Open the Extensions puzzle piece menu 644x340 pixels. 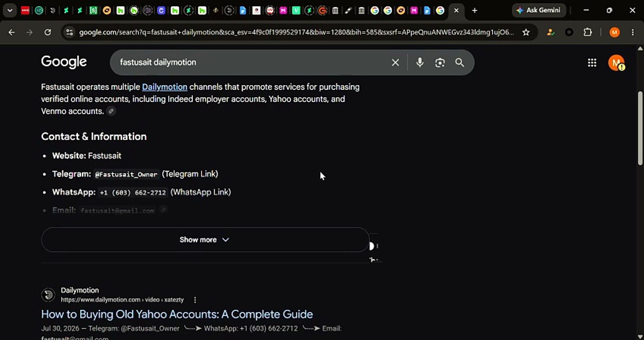[588, 32]
